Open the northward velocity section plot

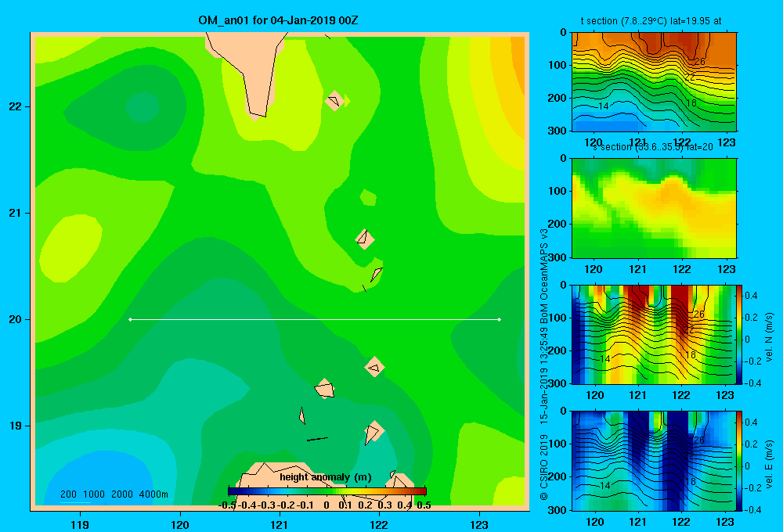[x=654, y=334]
